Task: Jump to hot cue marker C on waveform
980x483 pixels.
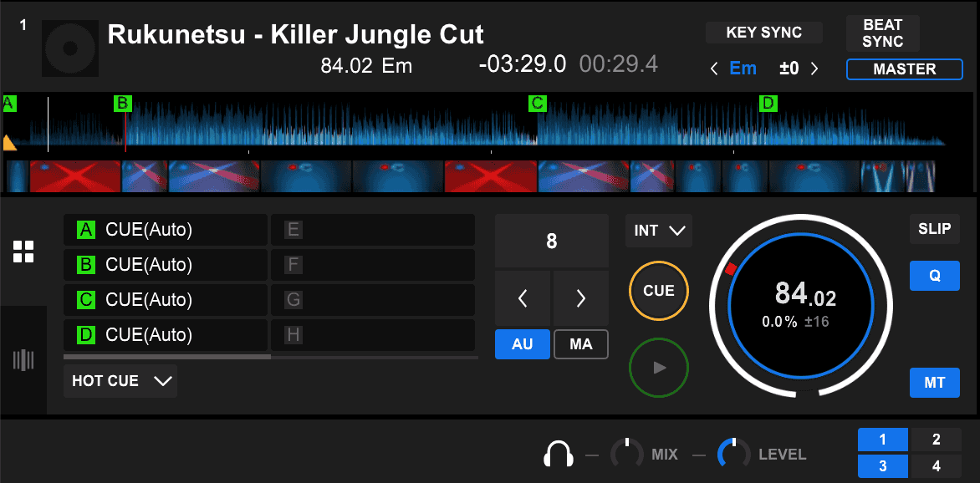Action: (x=537, y=104)
